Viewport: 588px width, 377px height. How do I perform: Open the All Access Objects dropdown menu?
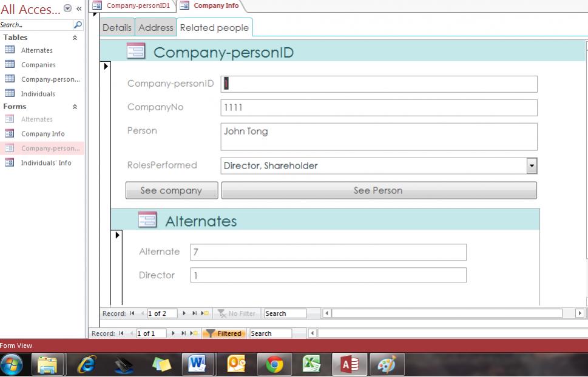tap(67, 8)
